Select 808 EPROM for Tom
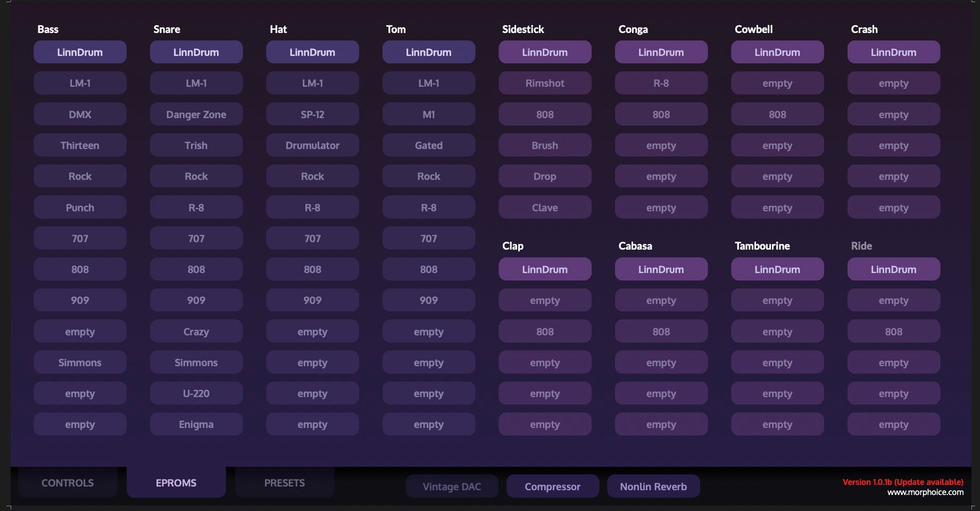This screenshot has height=511, width=980. tap(429, 269)
